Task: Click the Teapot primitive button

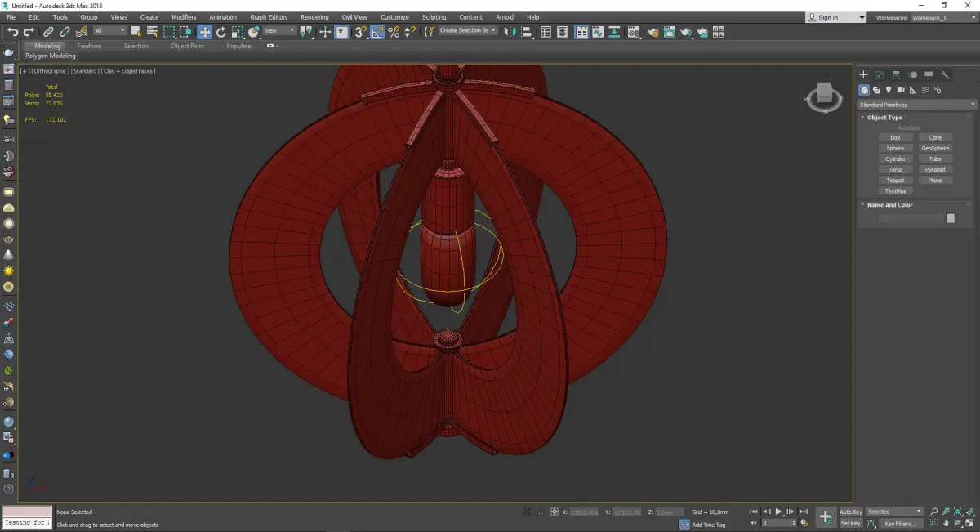Action: point(895,181)
